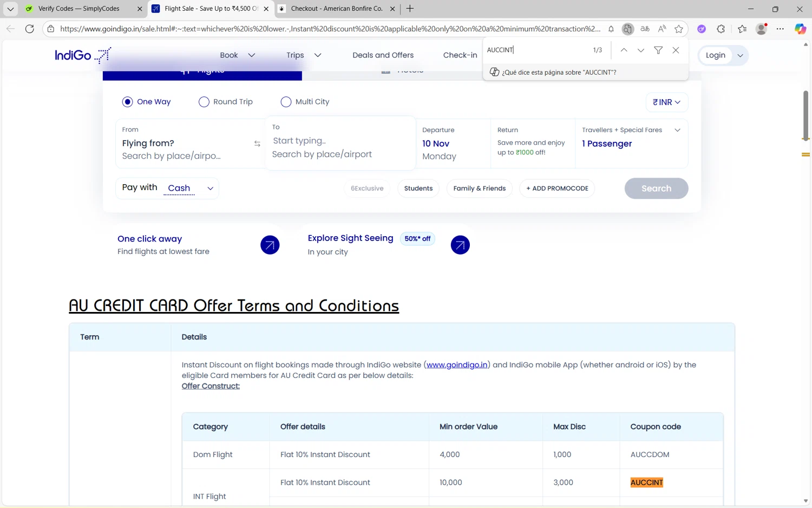Add this page to favorites
The width and height of the screenshot is (812, 508).
(x=679, y=29)
